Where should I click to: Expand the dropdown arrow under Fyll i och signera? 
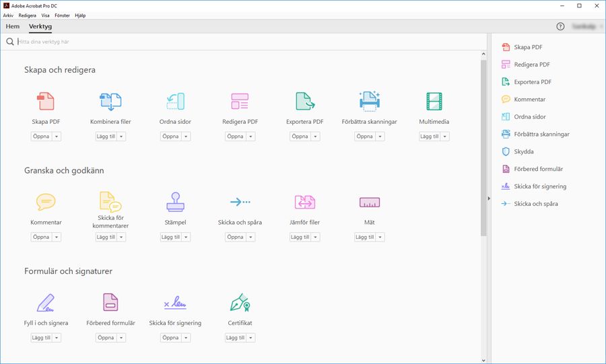click(x=57, y=338)
